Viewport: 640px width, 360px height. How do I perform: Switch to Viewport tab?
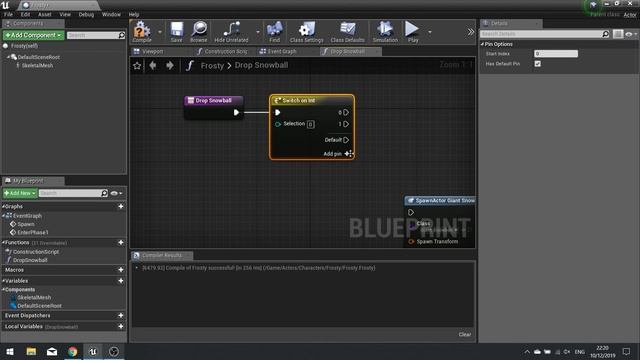click(x=153, y=51)
